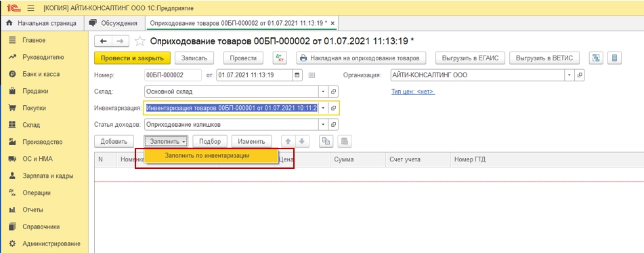
Task: Move row down with the down arrow
Action: (301, 141)
